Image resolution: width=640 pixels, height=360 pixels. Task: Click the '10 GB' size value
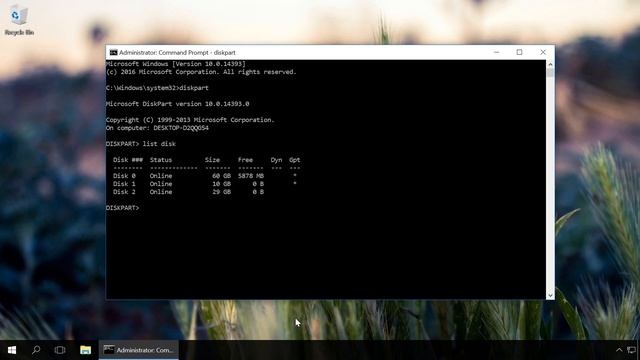(x=221, y=184)
